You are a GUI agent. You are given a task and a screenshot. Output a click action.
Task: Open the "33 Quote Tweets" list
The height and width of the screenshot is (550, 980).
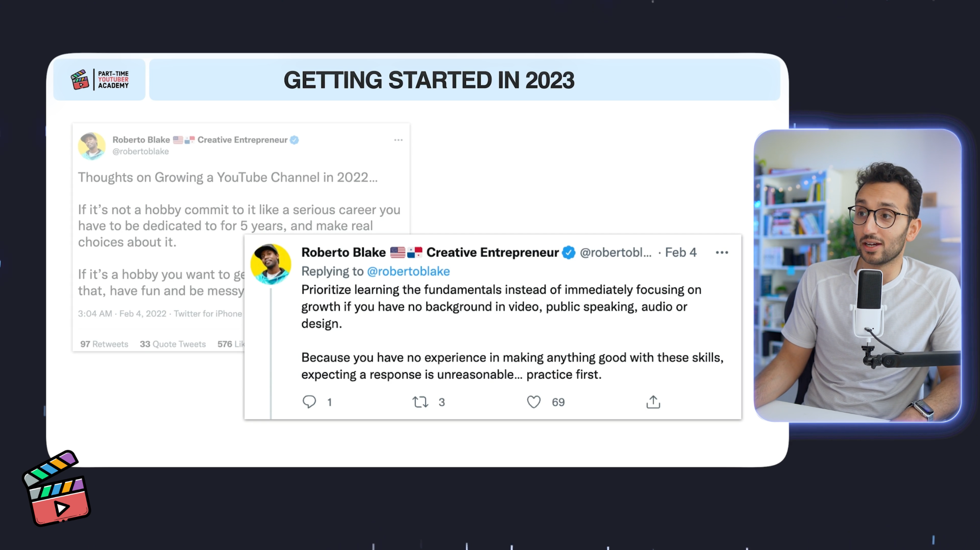[173, 344]
